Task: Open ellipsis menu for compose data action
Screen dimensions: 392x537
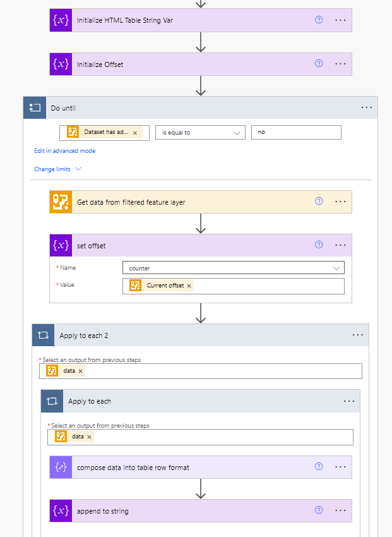Action: [340, 468]
